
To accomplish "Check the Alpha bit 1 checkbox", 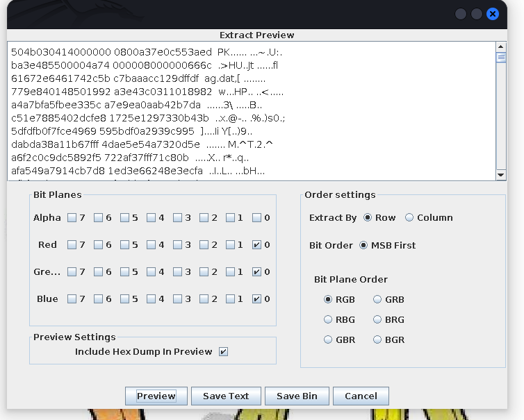I will (230, 218).
